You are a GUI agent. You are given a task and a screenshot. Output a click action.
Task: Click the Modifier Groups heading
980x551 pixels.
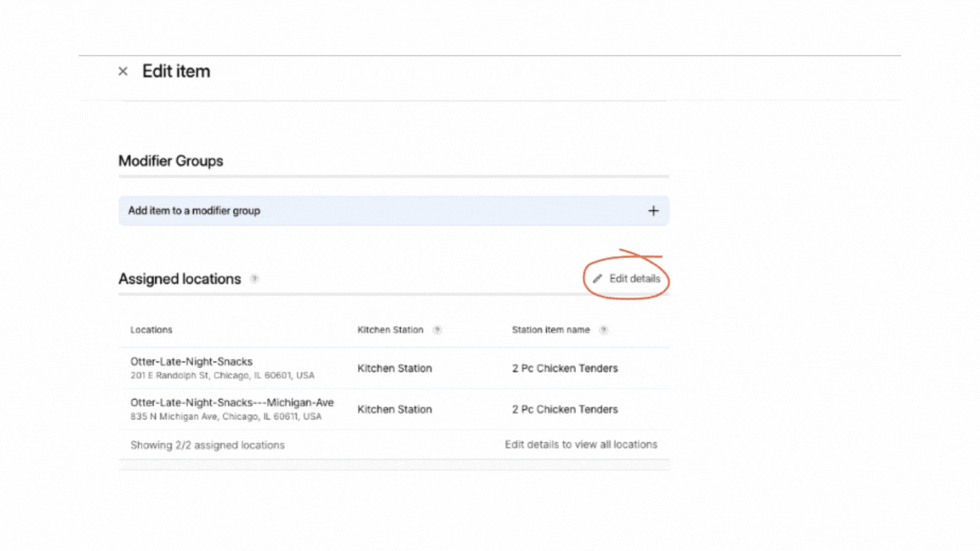point(171,162)
